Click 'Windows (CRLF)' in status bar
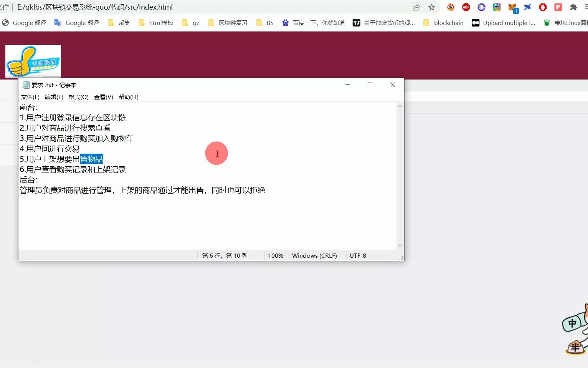The height and width of the screenshot is (368, 588). click(314, 256)
